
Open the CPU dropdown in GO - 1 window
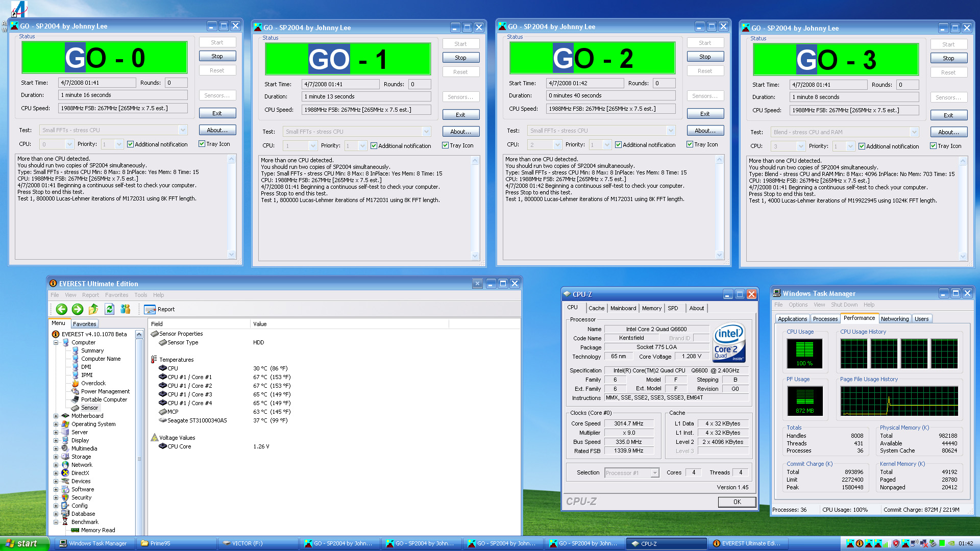(x=313, y=146)
